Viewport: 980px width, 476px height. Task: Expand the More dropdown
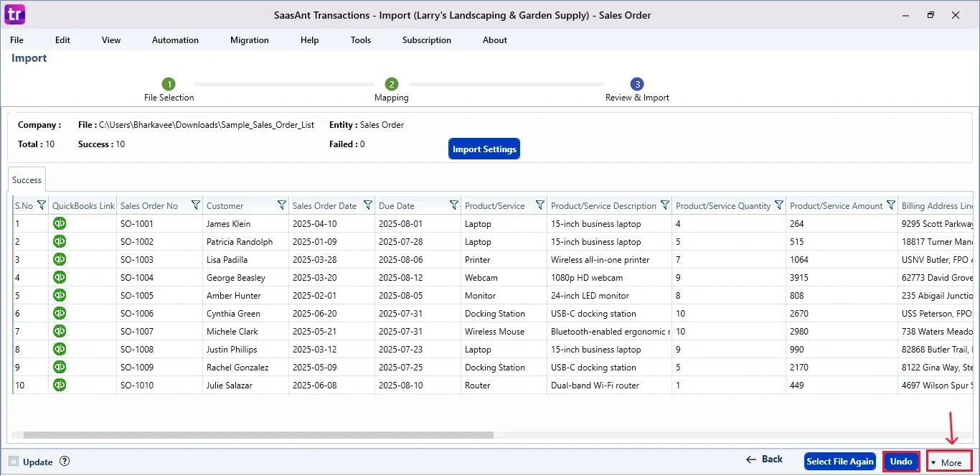point(949,462)
